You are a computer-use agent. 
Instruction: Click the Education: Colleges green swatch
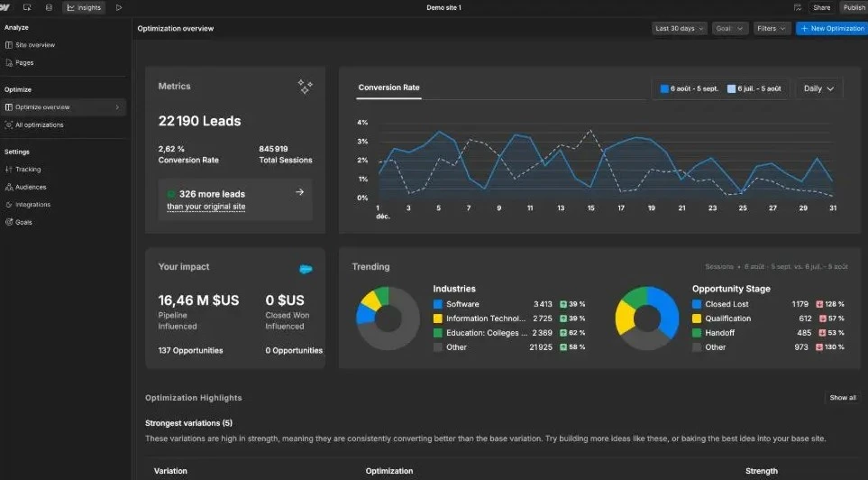437,333
